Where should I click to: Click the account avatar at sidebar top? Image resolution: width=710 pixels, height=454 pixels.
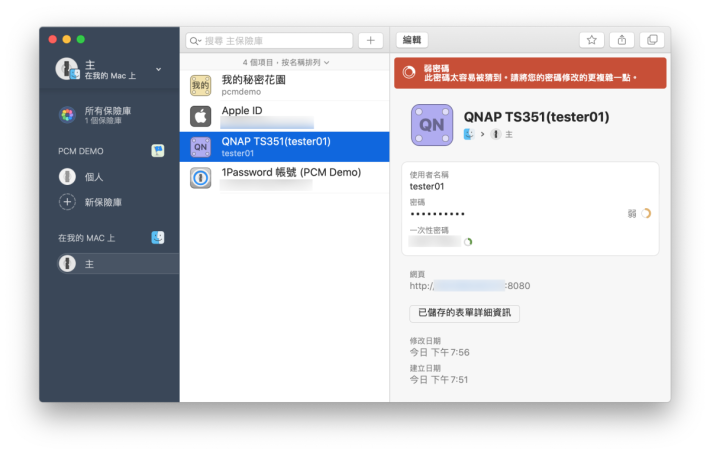pyautogui.click(x=67, y=69)
